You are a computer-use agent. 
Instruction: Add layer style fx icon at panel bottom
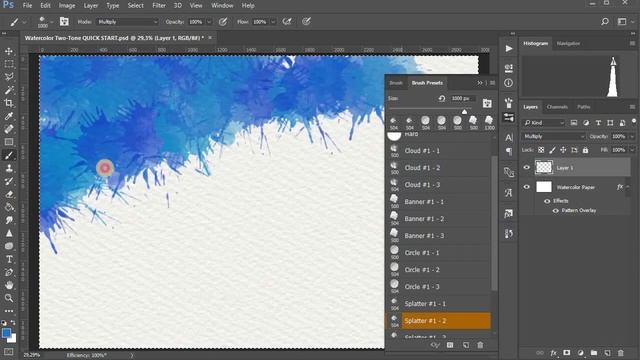pos(553,353)
